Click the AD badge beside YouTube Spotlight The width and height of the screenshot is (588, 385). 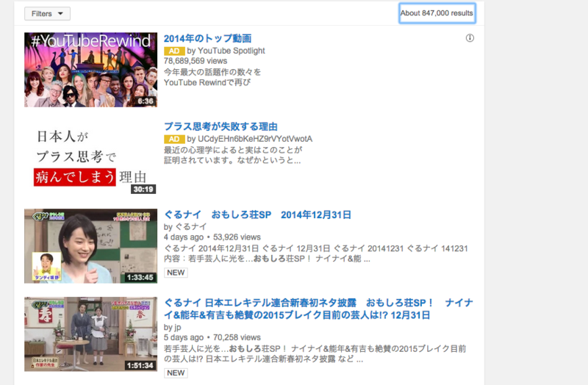[x=174, y=51]
